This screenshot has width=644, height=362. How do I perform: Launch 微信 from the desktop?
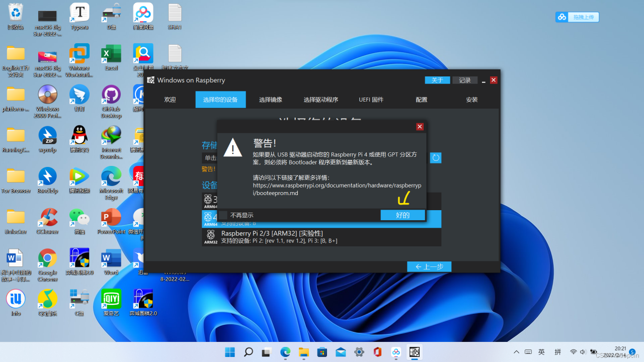click(x=79, y=221)
